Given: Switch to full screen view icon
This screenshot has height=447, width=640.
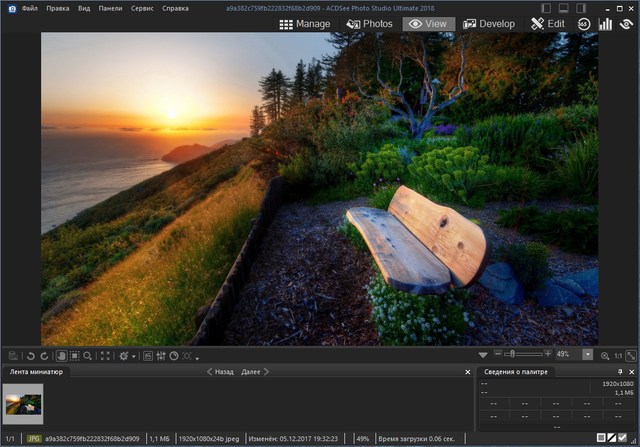Looking at the screenshot, I should pos(105,355).
